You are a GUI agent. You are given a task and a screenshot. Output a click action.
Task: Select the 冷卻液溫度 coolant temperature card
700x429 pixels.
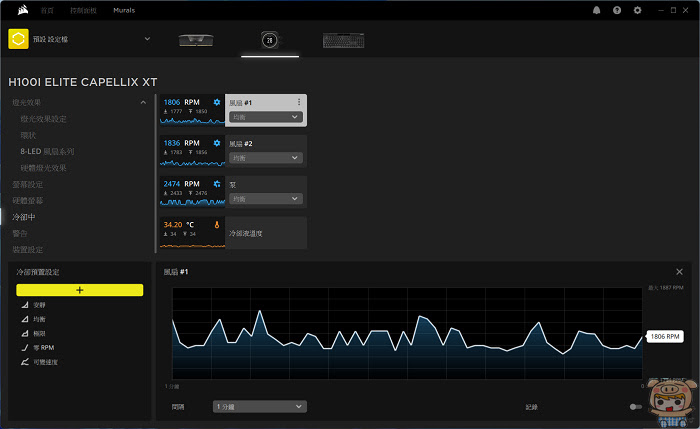point(233,233)
